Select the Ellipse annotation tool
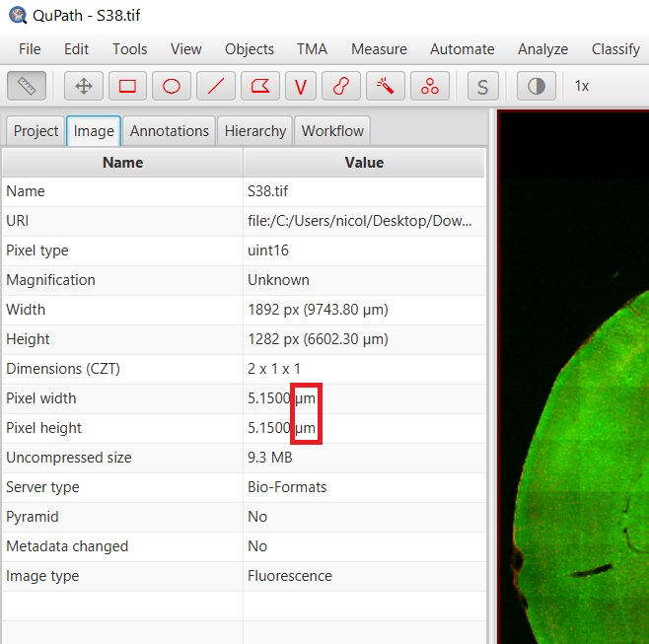Viewport: 649px width, 644px height. click(x=172, y=86)
